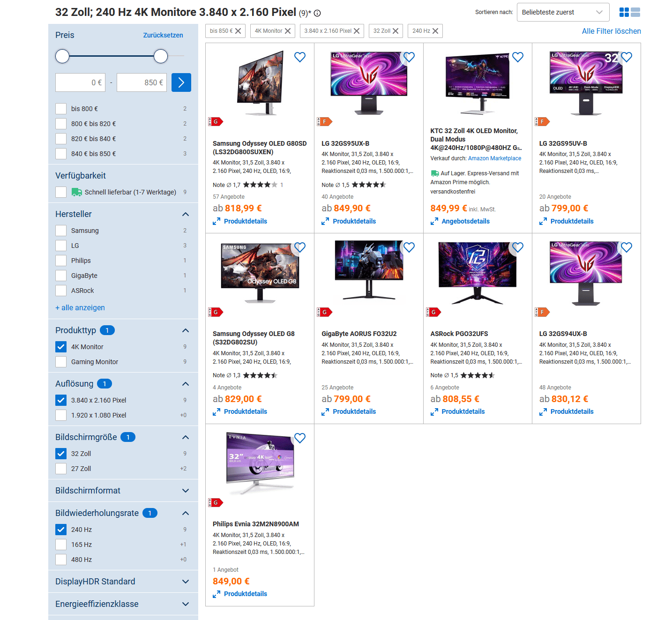
Task: Remove the 'bis 850 €' filter chip
Action: (x=238, y=31)
